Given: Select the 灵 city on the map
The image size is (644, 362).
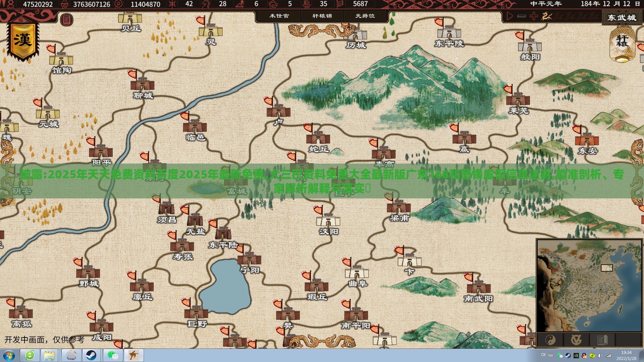Looking at the screenshot, I should tap(210, 30).
